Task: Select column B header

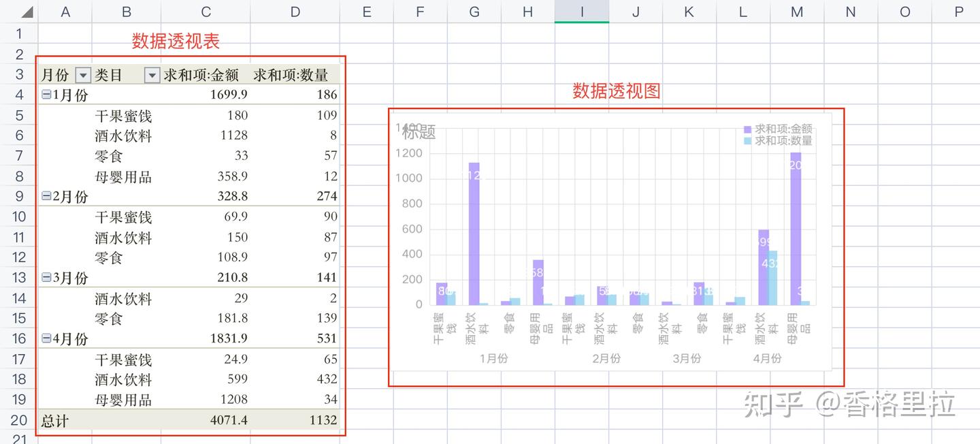Action: click(x=127, y=12)
